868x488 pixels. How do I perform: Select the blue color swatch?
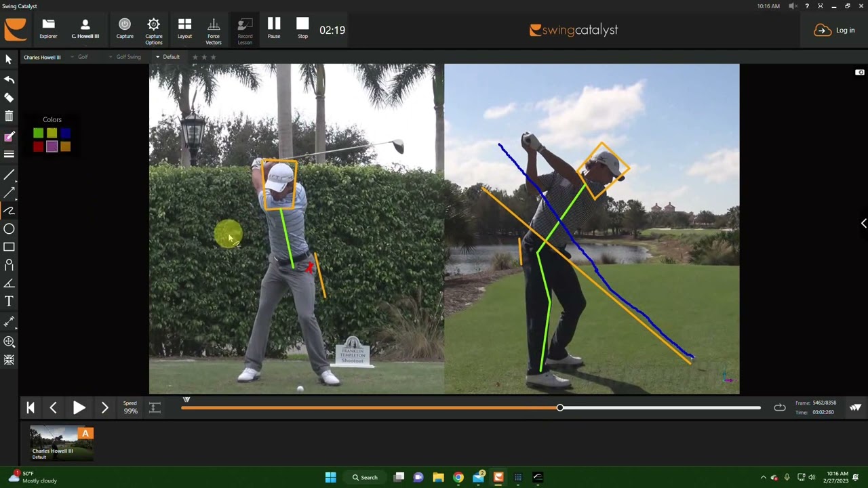[65, 134]
